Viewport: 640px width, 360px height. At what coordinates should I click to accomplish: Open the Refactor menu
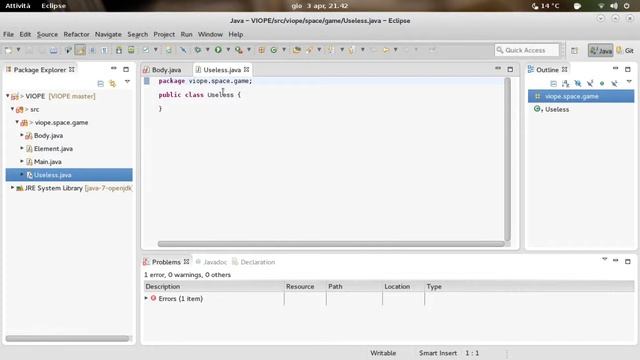(76, 34)
